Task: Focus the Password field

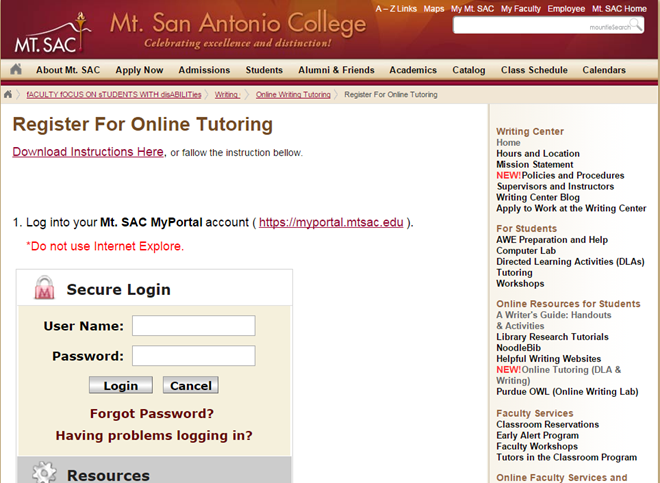Action: [194, 355]
